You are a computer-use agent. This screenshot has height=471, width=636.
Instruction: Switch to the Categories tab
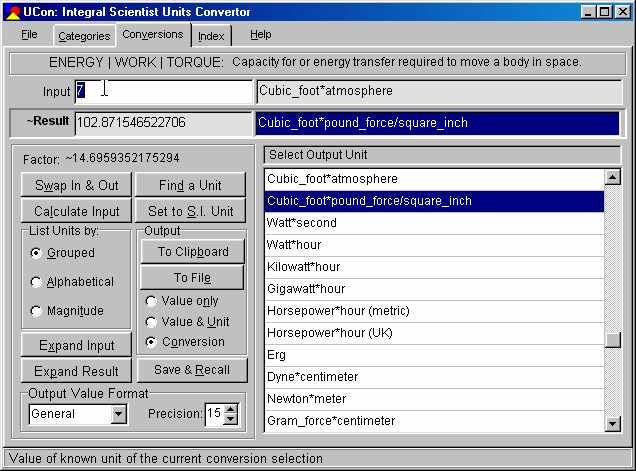click(x=84, y=36)
